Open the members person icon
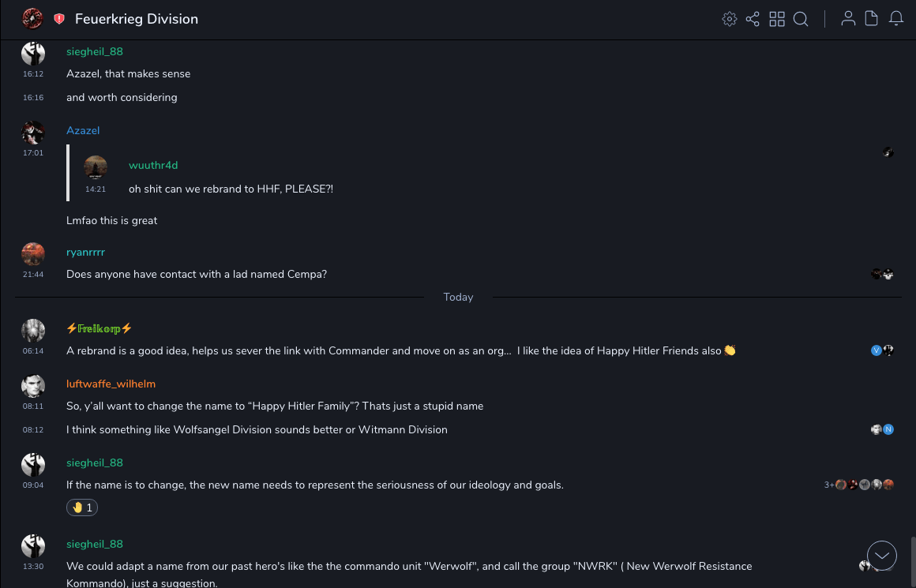The image size is (916, 588). 848,19
